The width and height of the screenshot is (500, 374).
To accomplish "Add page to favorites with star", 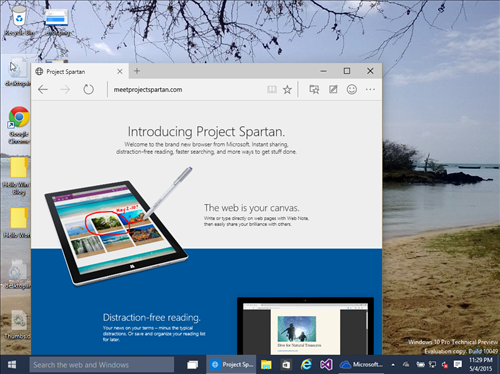I will coord(287,89).
